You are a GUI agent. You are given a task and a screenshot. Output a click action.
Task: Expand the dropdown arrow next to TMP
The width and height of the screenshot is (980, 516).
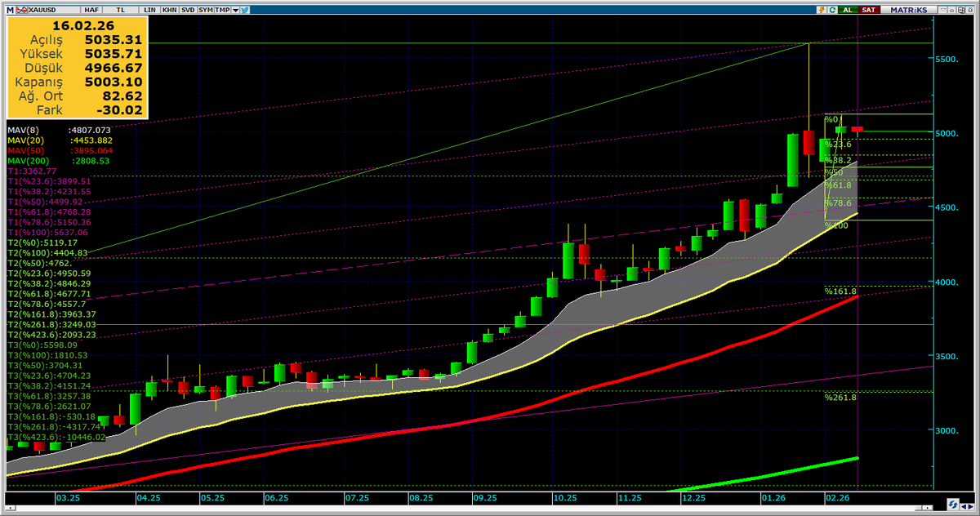(236, 10)
